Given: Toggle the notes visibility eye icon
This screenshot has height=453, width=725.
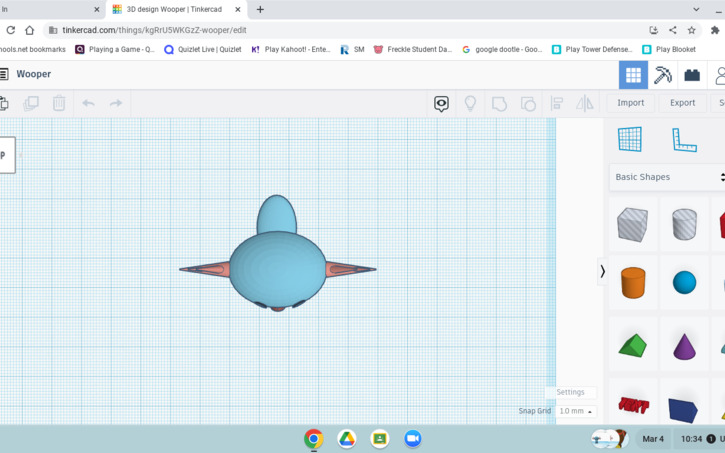Looking at the screenshot, I should pos(441,104).
